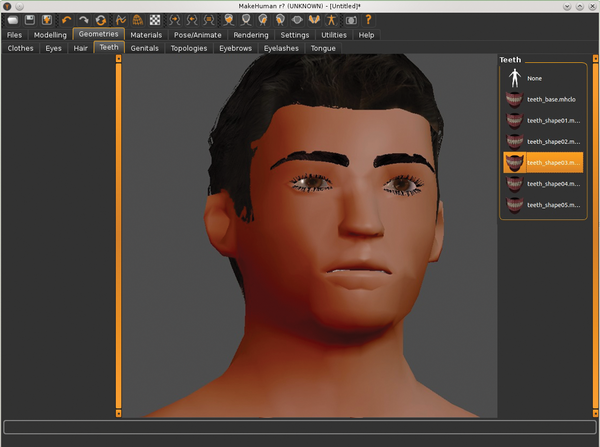The image size is (600, 447).
Task: Choose None in the Teeth list
Action: [x=543, y=78]
